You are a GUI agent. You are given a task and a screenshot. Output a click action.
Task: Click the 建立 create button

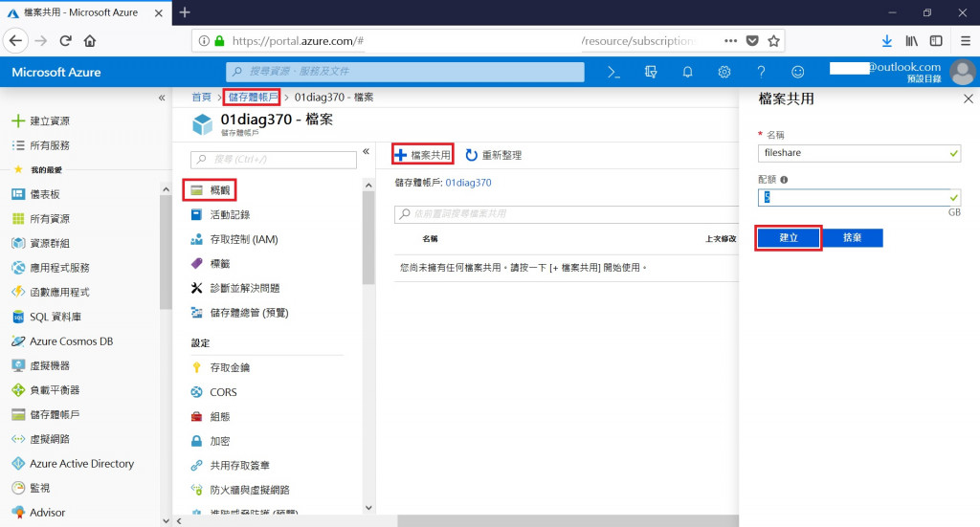[789, 238]
